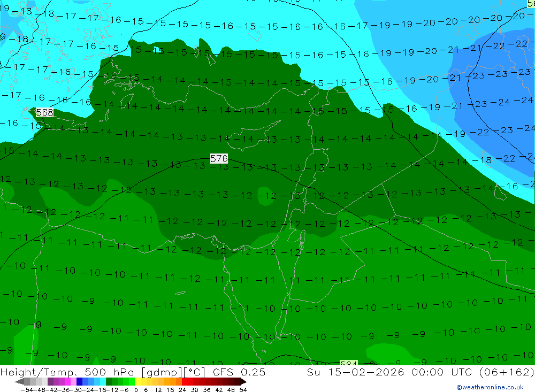Click the 00:00 UTC (06+162) time text
Screen dimensions: 535x392
coord(473,372)
